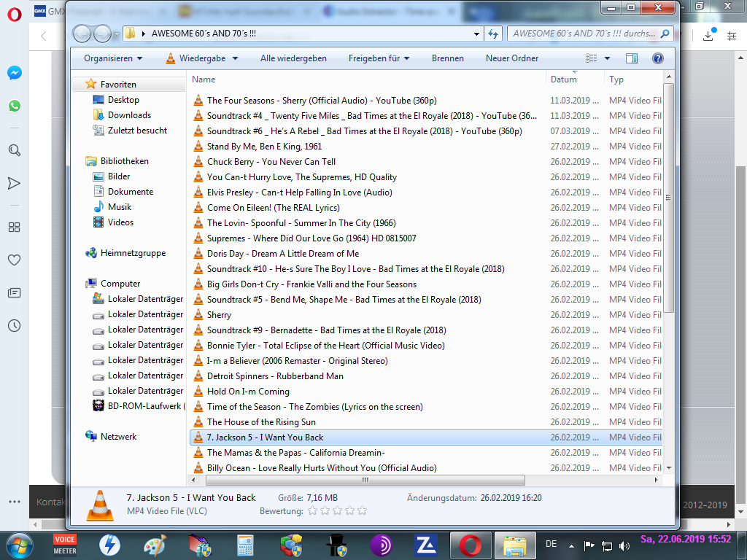The width and height of the screenshot is (747, 560).
Task: Sort by Typ column header
Action: click(x=633, y=79)
